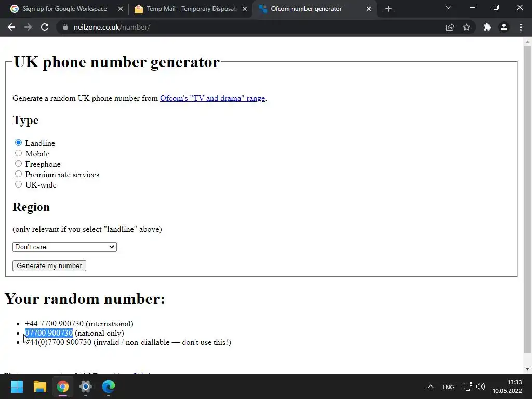Click Generate my number button
This screenshot has height=399, width=532.
click(49, 265)
